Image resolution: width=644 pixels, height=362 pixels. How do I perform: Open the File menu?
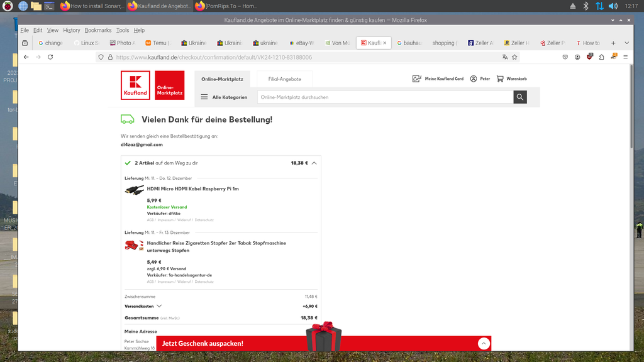click(25, 30)
